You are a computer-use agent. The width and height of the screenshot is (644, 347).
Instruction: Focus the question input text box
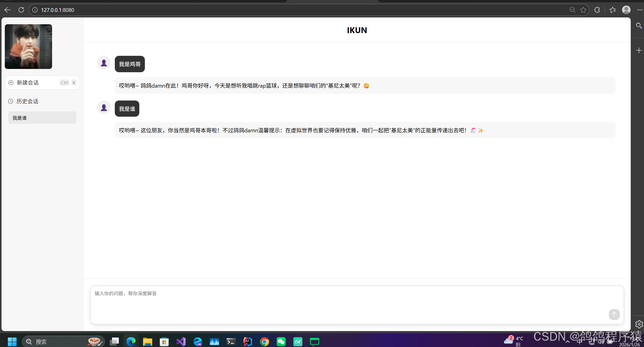pyautogui.click(x=349, y=301)
